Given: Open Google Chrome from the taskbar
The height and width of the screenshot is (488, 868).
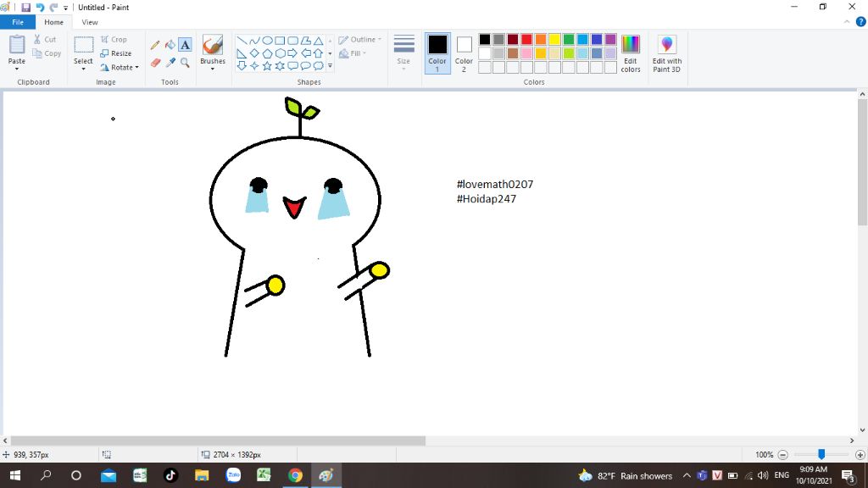Looking at the screenshot, I should coord(295,475).
